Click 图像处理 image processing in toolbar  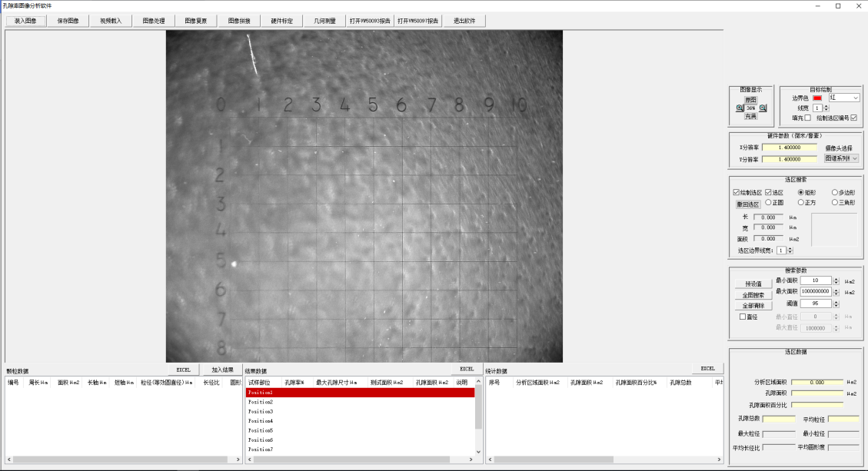tap(153, 21)
